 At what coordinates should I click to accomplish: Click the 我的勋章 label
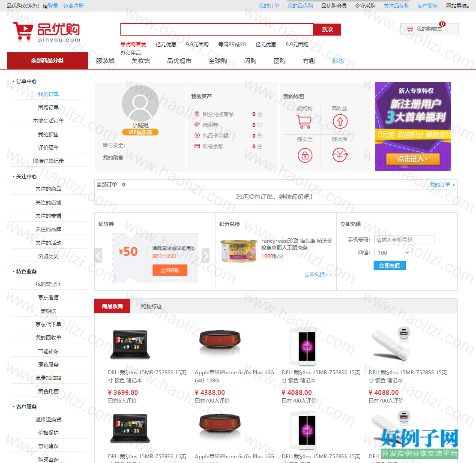(113, 158)
